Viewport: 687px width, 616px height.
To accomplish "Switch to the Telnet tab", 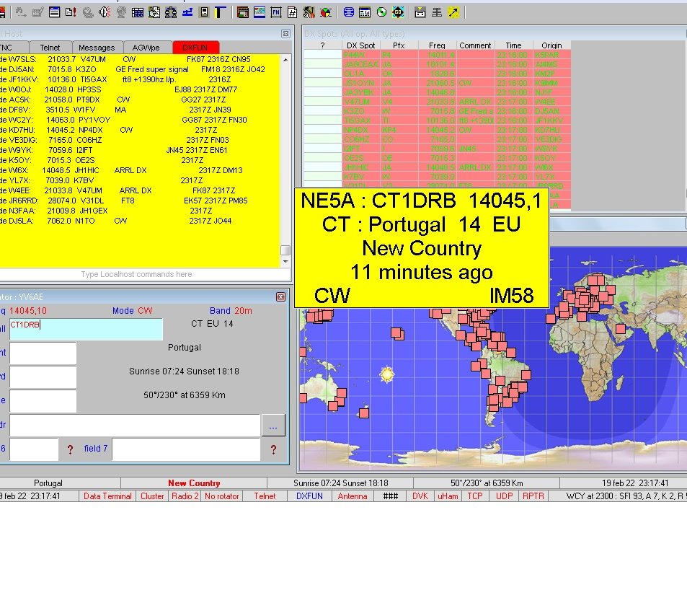I will (50, 48).
